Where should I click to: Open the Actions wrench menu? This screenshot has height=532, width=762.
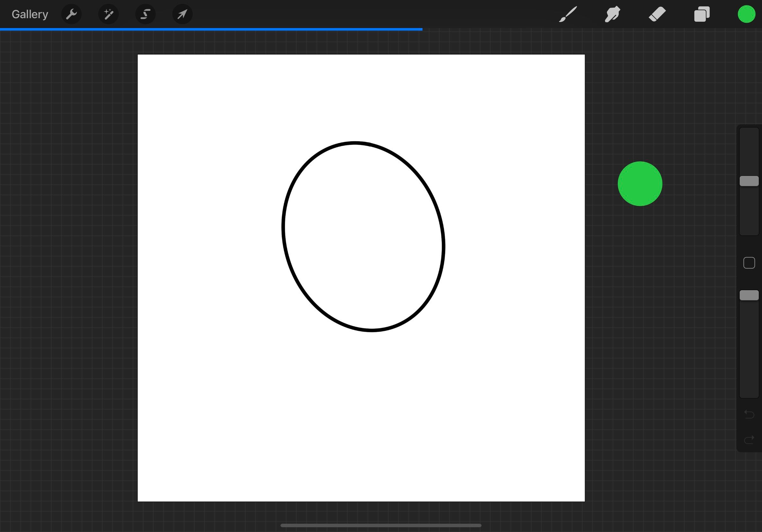click(x=71, y=14)
